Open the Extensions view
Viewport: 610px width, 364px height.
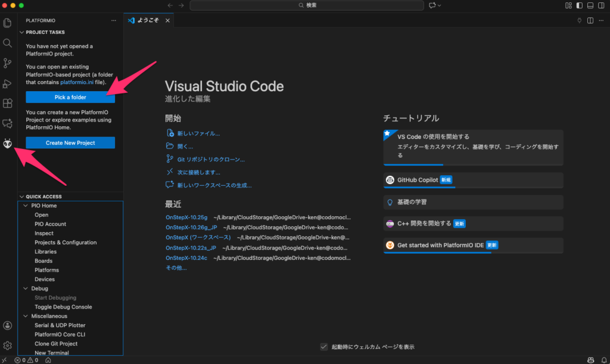pyautogui.click(x=8, y=104)
